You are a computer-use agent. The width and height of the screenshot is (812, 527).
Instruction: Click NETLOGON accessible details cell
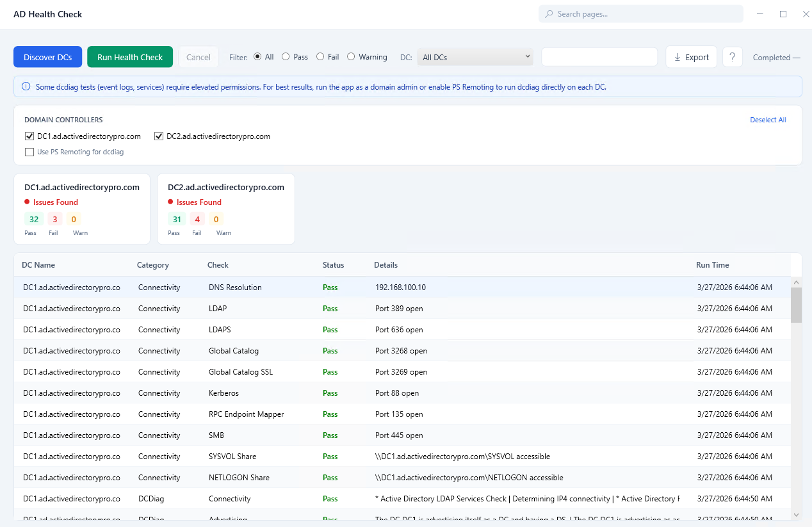tap(469, 477)
